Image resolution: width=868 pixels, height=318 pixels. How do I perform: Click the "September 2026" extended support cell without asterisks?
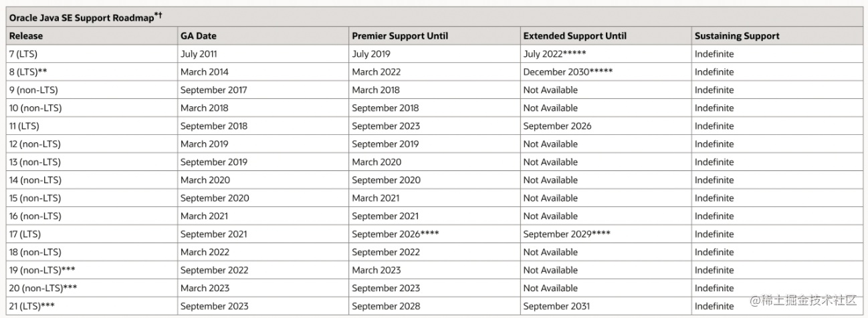pos(557,126)
